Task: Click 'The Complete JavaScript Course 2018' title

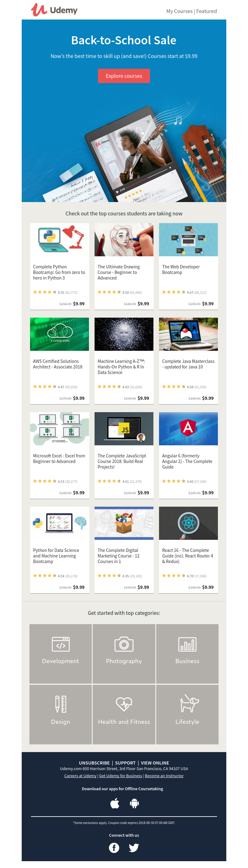Action: (x=122, y=461)
